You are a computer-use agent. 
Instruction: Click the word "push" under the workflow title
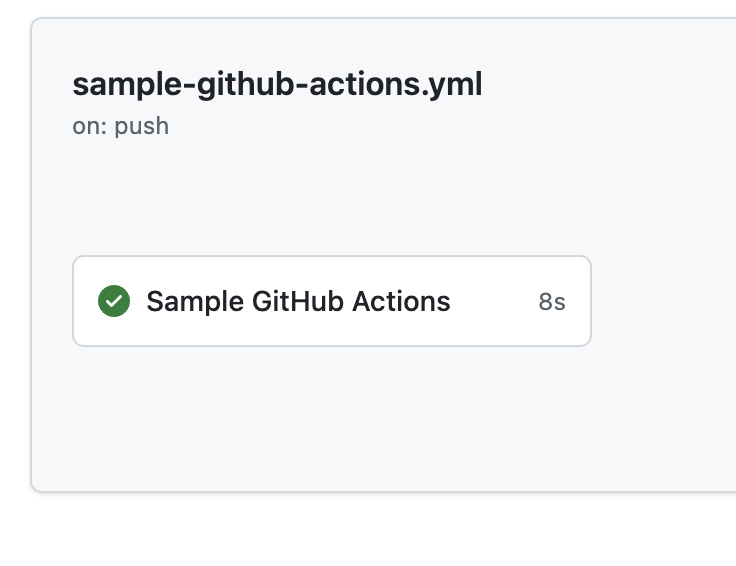pos(142,127)
